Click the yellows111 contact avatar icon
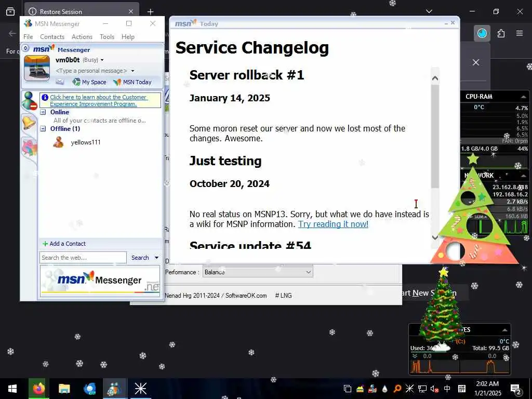Screen dimensions: 532x399 58,142
